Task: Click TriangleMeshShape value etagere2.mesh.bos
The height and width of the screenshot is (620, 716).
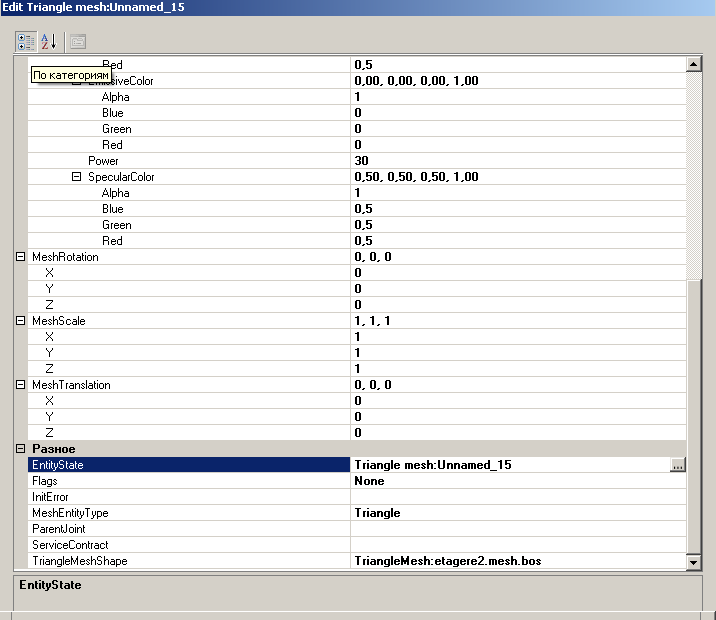Action: (x=518, y=561)
